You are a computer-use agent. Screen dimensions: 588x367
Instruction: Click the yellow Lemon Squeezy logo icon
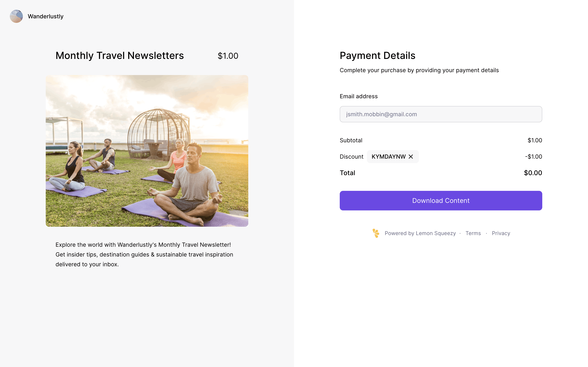pyautogui.click(x=376, y=233)
